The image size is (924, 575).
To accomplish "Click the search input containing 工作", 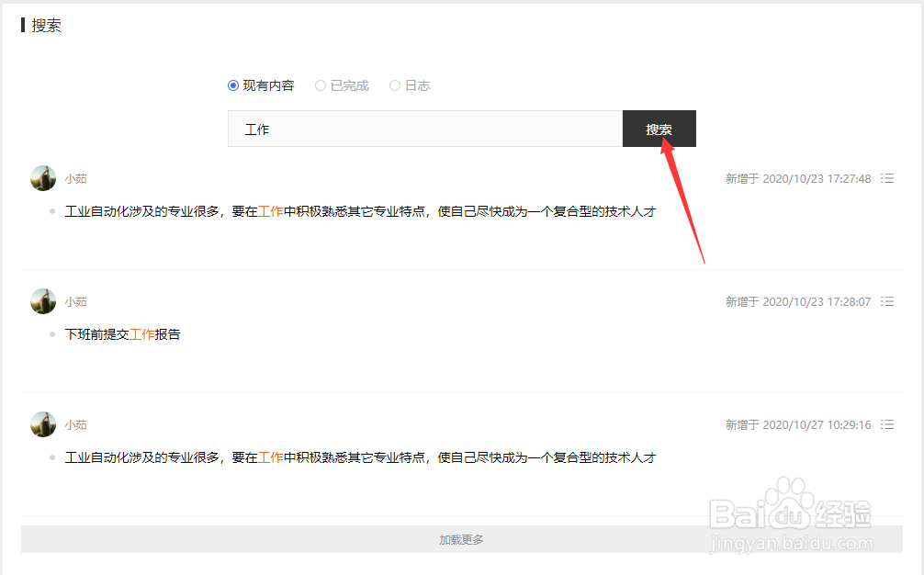I will coord(424,129).
